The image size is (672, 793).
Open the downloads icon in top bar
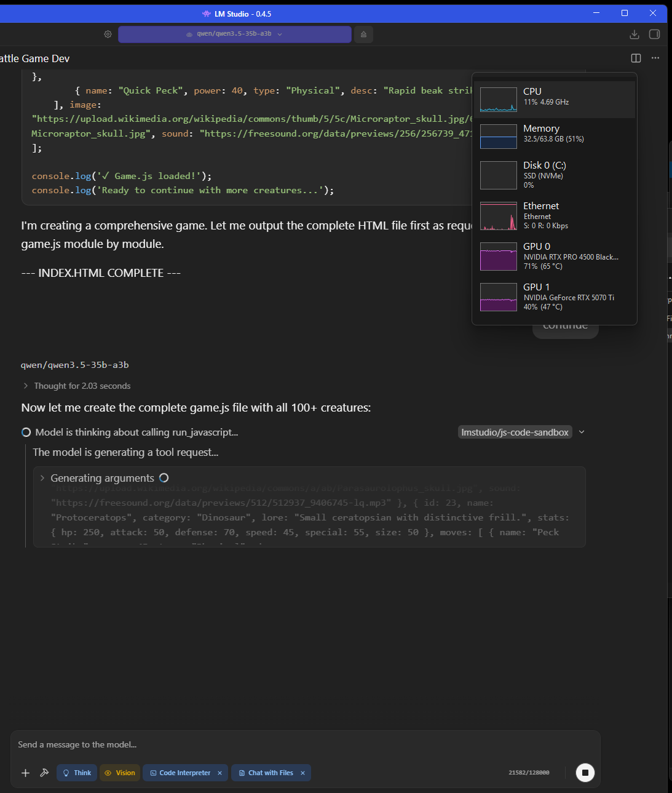click(634, 34)
